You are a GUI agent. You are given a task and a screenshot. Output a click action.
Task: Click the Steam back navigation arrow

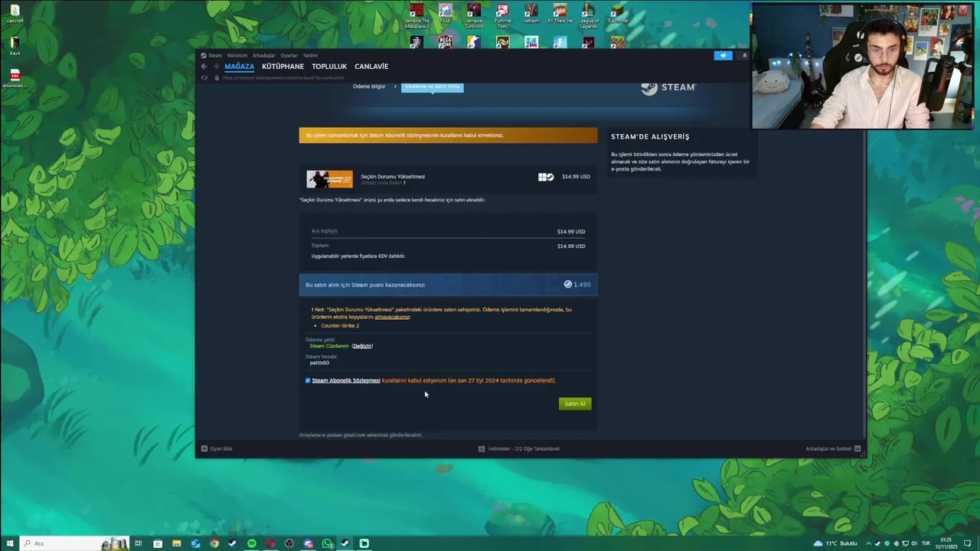coord(204,67)
